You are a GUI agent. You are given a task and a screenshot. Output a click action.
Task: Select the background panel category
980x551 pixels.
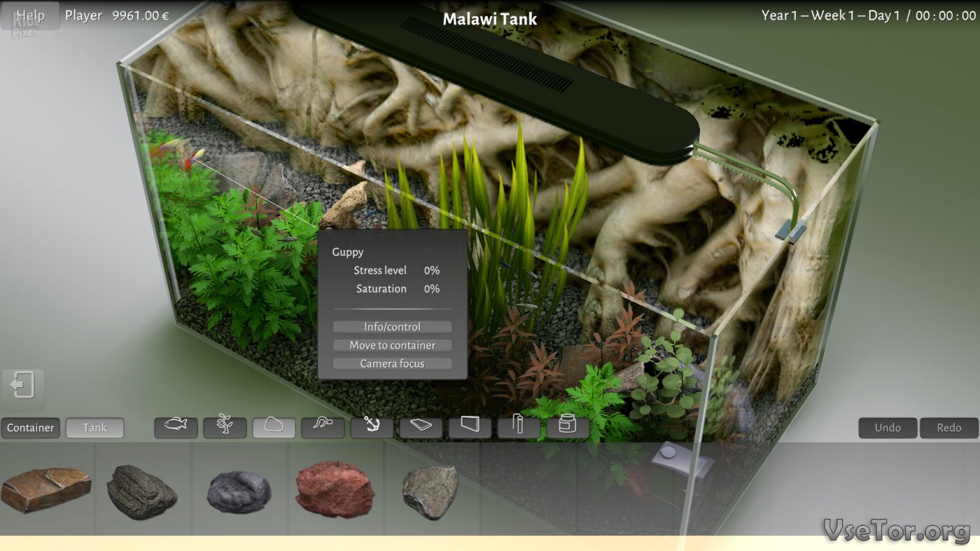tap(470, 427)
